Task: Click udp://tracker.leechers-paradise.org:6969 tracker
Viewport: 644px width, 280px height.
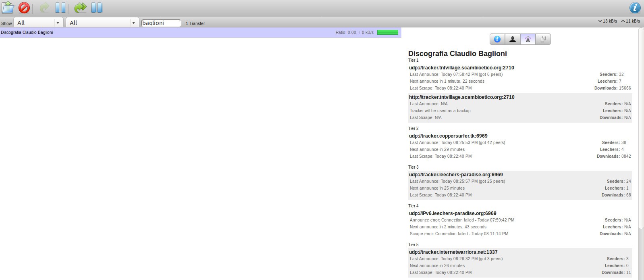Action: coord(456,175)
